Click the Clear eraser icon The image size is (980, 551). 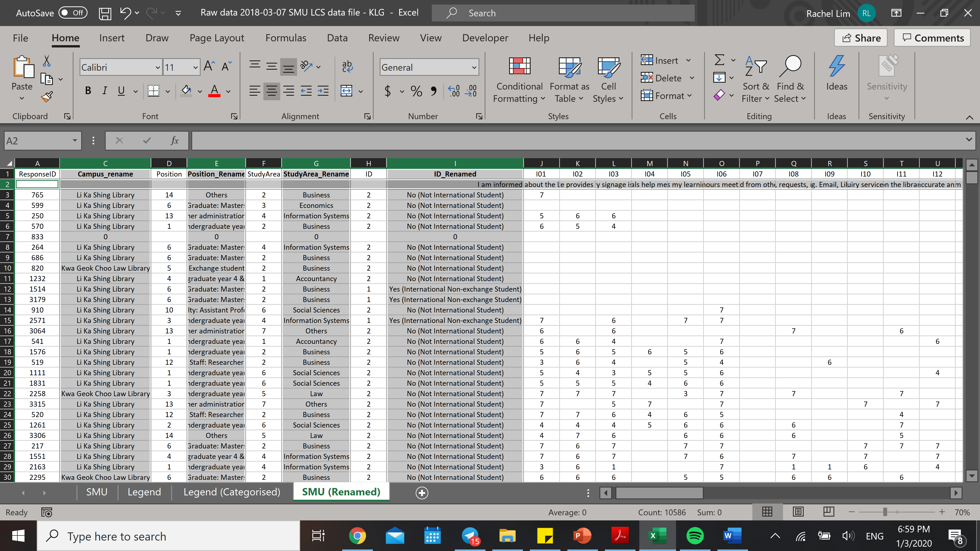pos(719,95)
